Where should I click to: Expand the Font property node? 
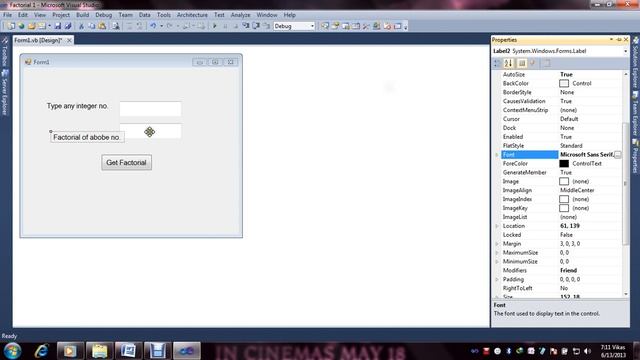(497, 155)
